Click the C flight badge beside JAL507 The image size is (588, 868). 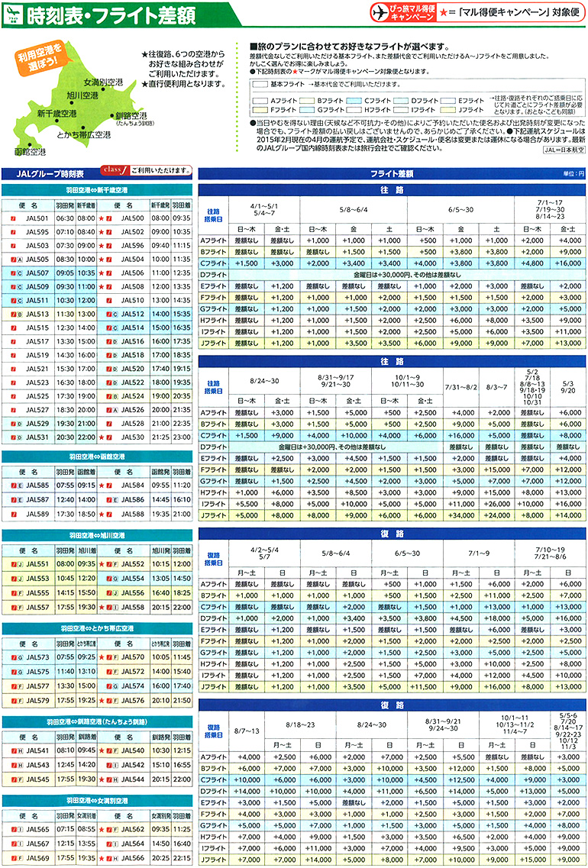[x=19, y=273]
